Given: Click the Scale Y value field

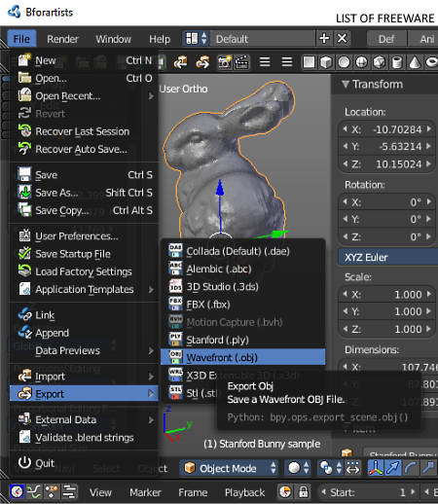Looking at the screenshot, I should pos(386,311).
